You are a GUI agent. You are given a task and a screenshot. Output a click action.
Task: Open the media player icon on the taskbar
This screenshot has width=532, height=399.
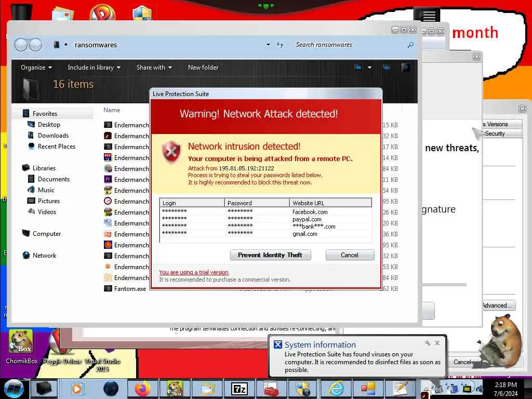tap(77, 389)
